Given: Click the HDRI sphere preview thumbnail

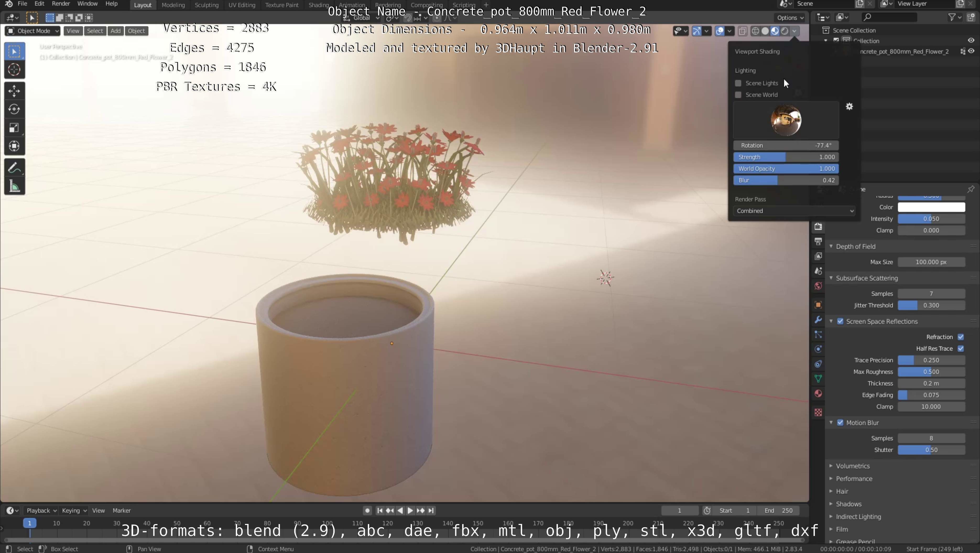Looking at the screenshot, I should click(786, 121).
